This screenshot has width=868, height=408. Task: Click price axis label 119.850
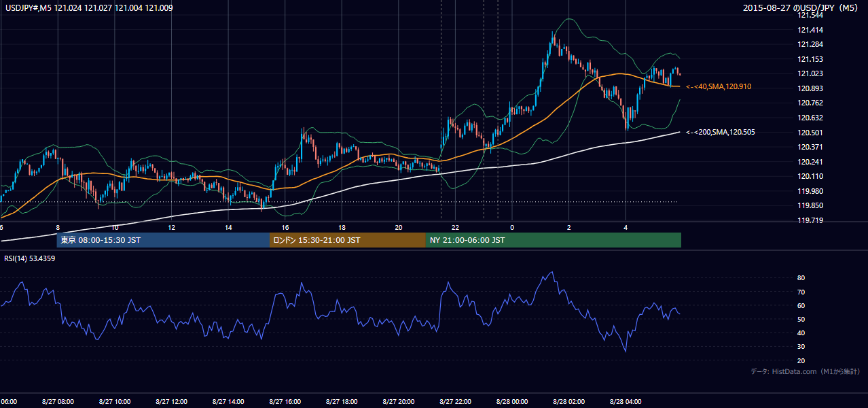click(x=810, y=206)
